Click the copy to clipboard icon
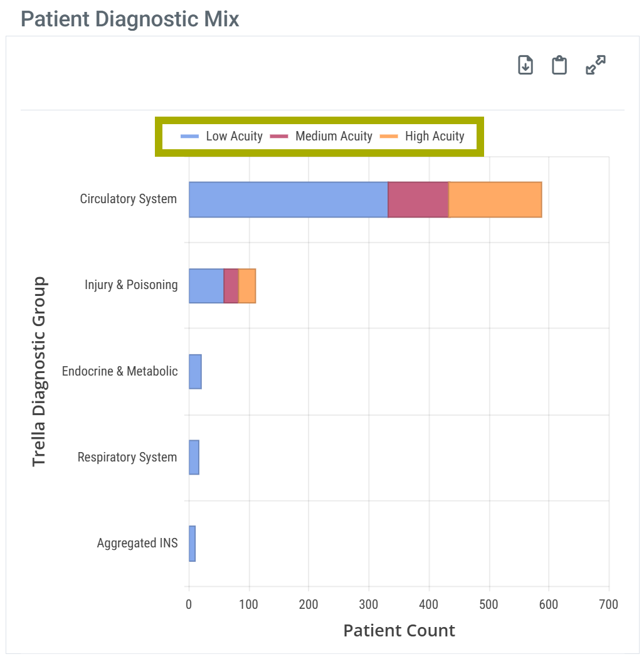 tap(559, 65)
